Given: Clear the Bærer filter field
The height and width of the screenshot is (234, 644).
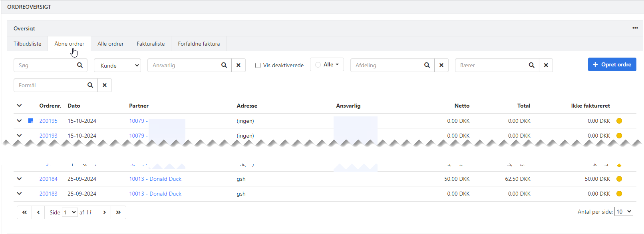Looking at the screenshot, I should (546, 65).
